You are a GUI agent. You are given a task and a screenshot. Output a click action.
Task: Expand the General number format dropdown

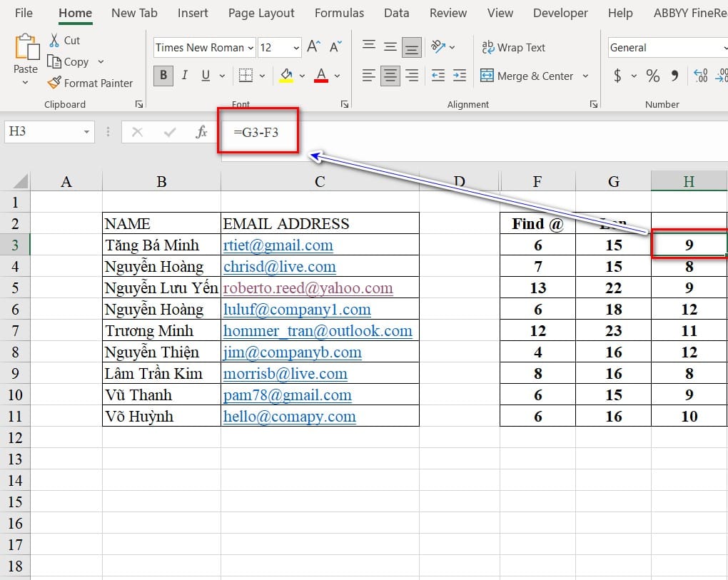point(724,48)
